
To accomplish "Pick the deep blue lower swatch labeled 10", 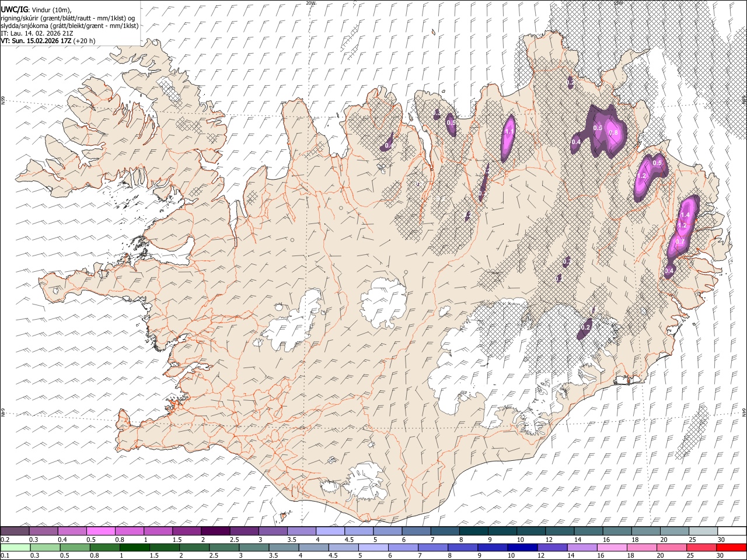I will coord(522,547).
